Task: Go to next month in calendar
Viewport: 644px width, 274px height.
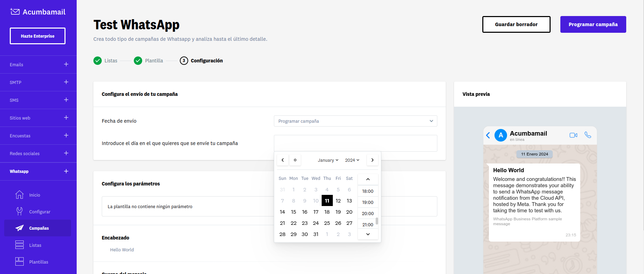Action: 373,160
